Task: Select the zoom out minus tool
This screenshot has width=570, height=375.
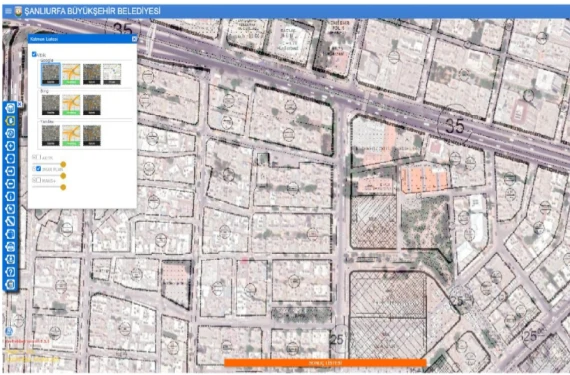Action: click(10, 159)
